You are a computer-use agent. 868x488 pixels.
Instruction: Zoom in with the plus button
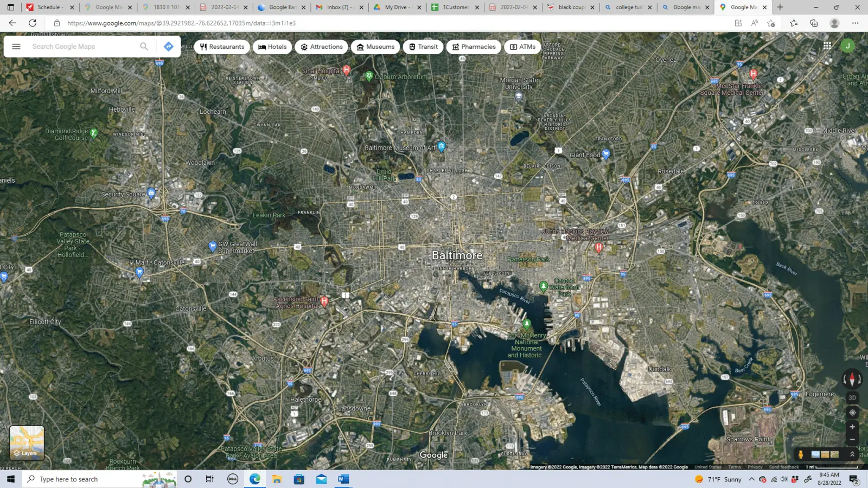pyautogui.click(x=852, y=427)
